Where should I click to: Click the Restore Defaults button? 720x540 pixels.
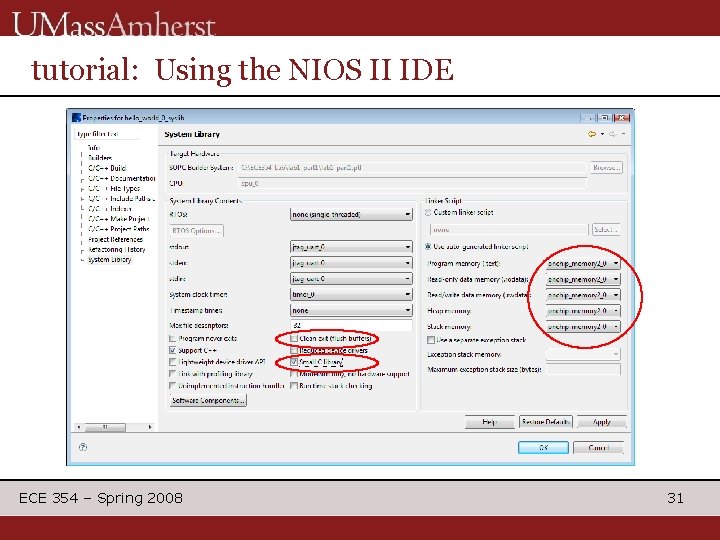click(546, 422)
